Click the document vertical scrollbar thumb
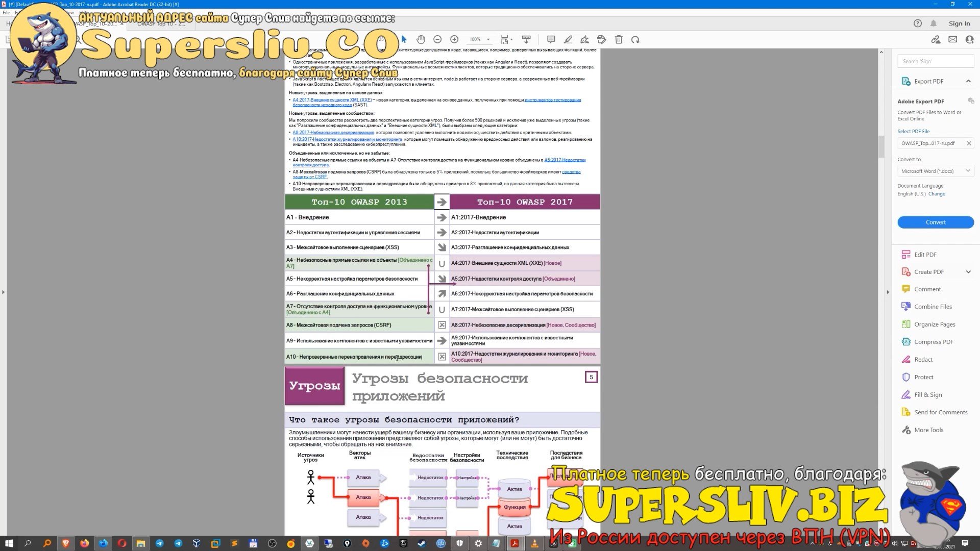Screen dimensions: 980x551 click(881, 147)
